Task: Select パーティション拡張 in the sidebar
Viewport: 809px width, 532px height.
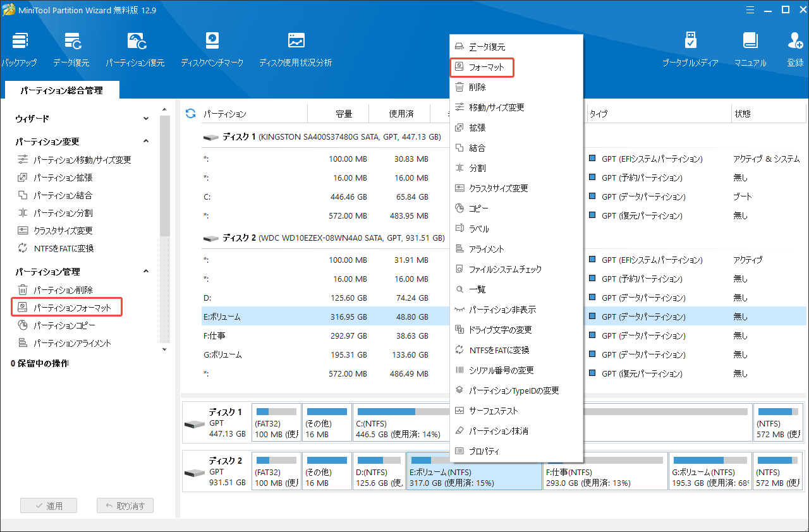Action: coord(55,178)
